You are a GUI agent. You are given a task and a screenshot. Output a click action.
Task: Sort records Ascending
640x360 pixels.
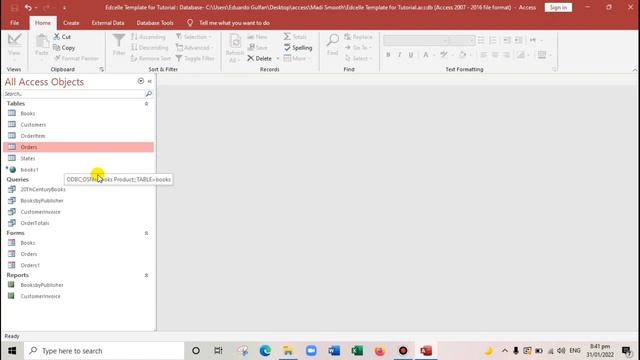pyautogui.click(x=149, y=37)
